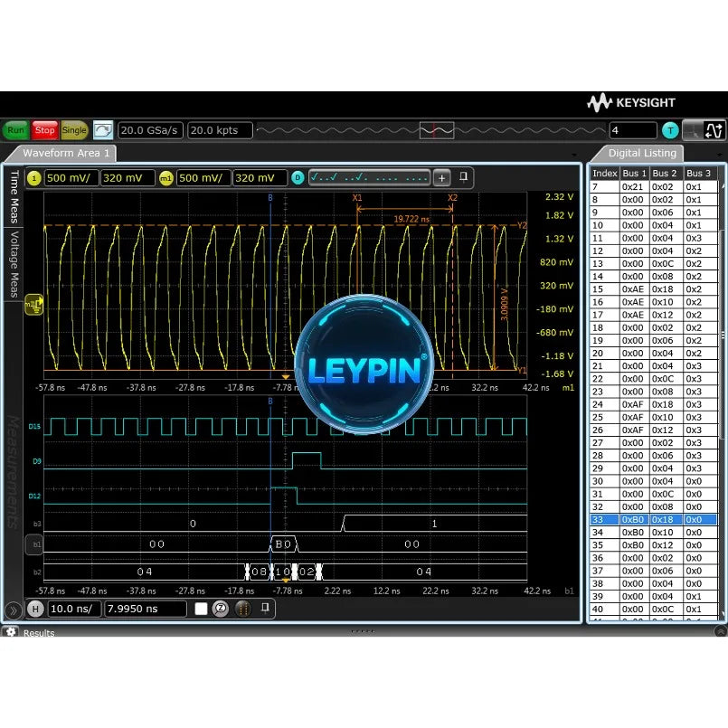
Task: Click the white square box in horizontal toolbar
Action: pos(201,609)
